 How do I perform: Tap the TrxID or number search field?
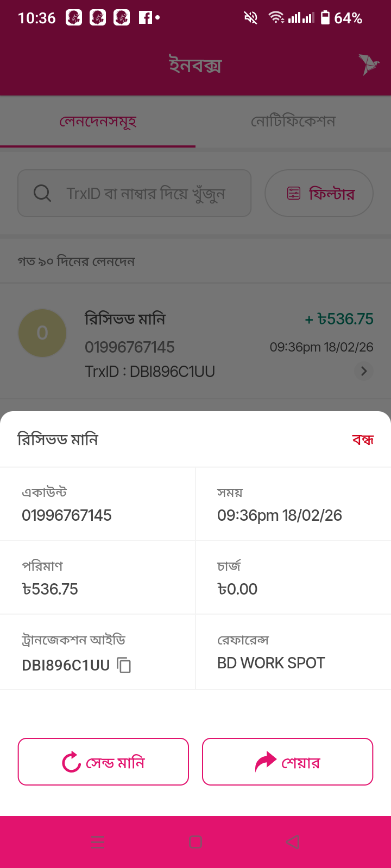(x=146, y=193)
